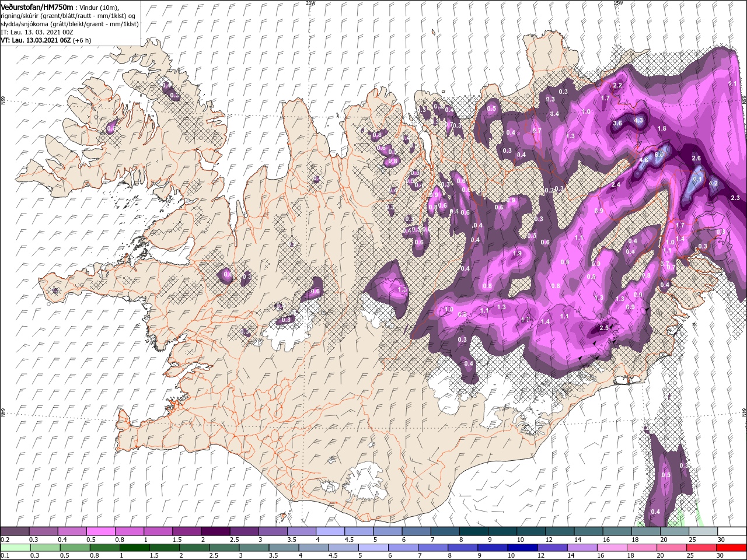This screenshot has width=747, height=560.
Task: Click the Veðurstofan/HM750m title text
Action: click(x=37, y=6)
